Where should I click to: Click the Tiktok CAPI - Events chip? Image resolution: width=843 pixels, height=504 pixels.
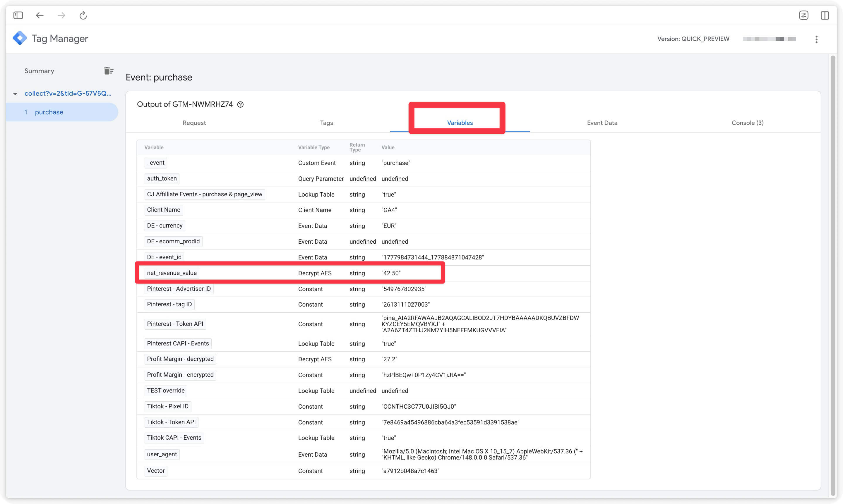[x=174, y=438]
